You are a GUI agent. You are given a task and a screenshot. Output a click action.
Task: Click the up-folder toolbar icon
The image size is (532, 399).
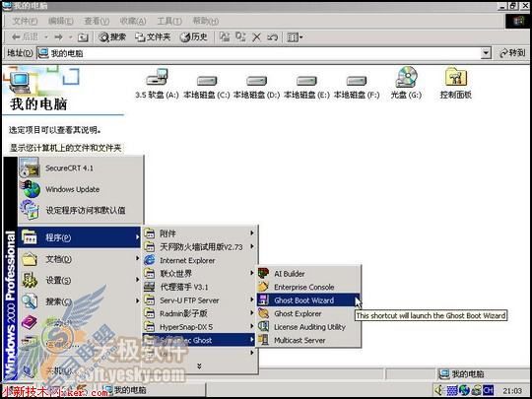[x=83, y=37]
